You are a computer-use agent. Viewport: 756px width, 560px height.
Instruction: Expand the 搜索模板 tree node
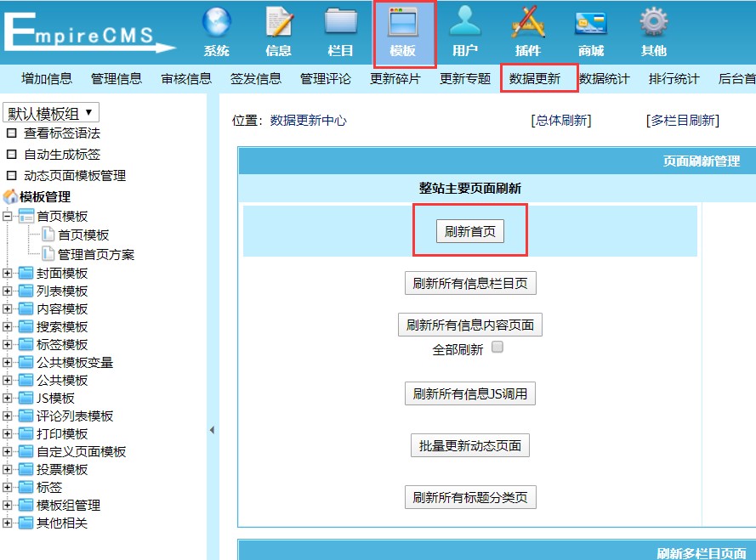(x=8, y=327)
